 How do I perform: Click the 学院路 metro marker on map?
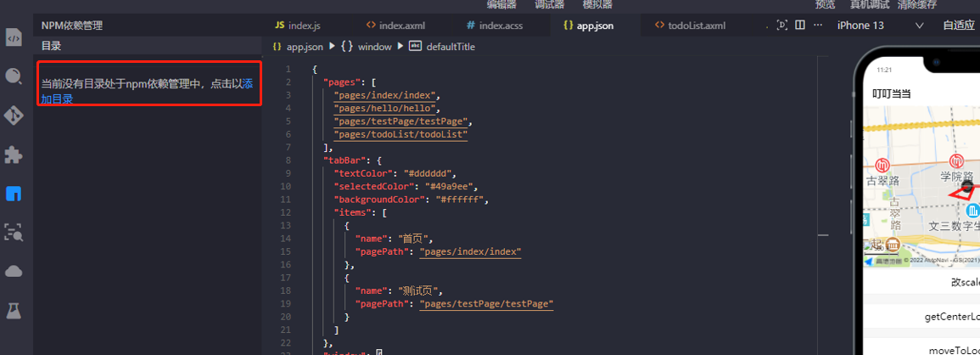point(956,161)
